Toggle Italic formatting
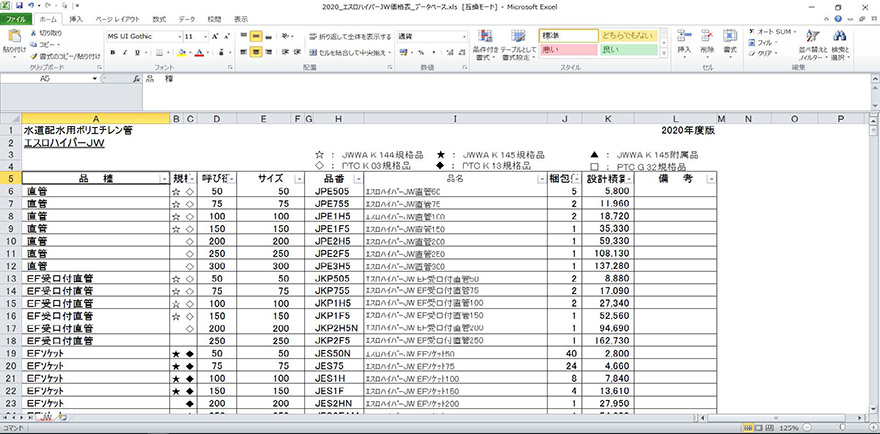 click(x=125, y=53)
